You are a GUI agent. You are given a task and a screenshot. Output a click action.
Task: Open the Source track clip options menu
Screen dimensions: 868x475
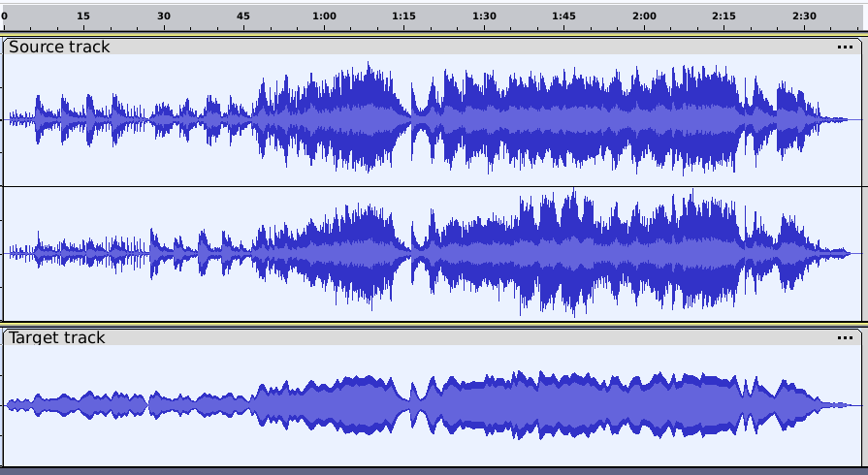[846, 47]
